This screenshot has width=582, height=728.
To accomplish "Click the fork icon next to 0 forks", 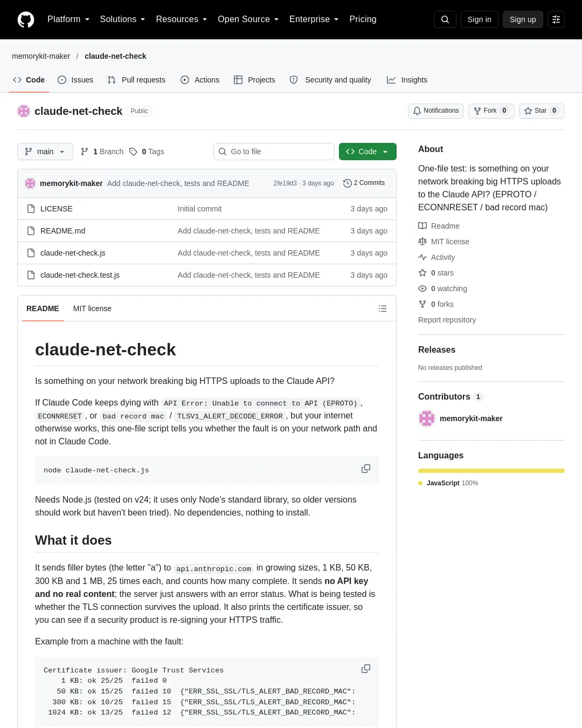I will pos(422,304).
